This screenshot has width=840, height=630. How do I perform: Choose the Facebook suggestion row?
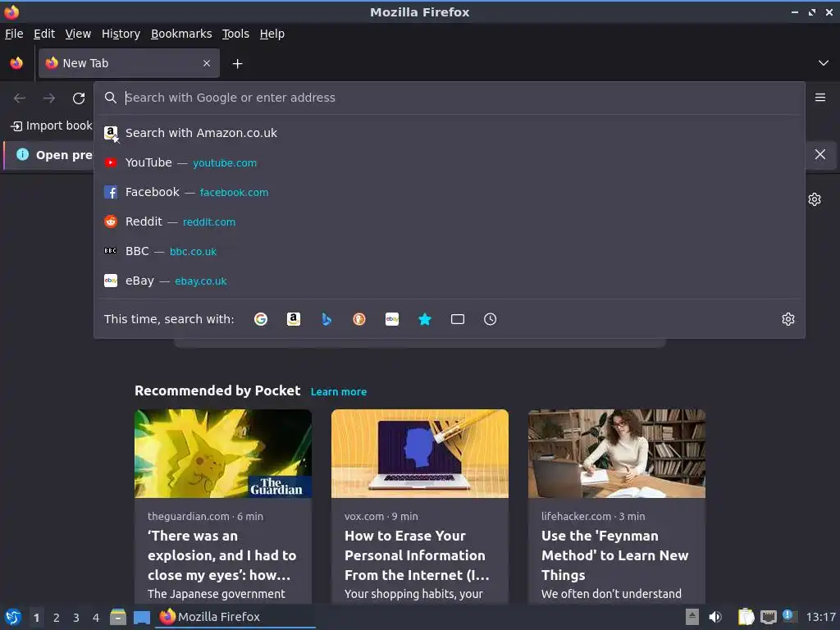pyautogui.click(x=449, y=192)
